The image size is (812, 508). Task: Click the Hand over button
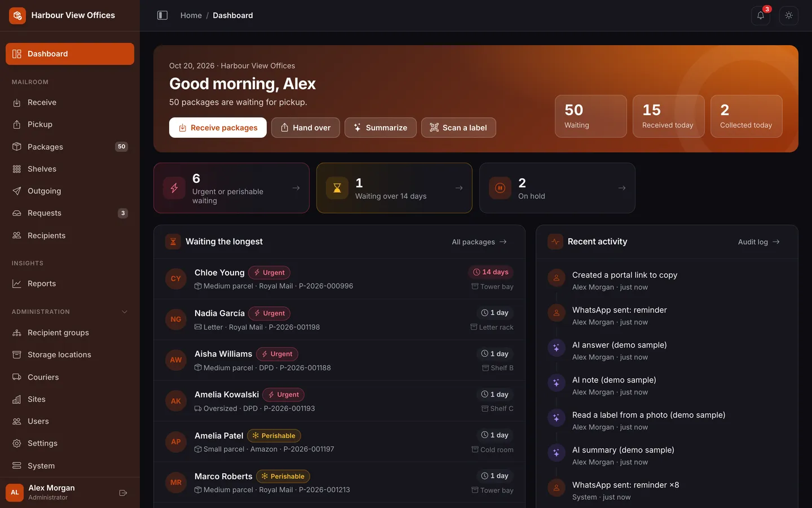point(306,128)
